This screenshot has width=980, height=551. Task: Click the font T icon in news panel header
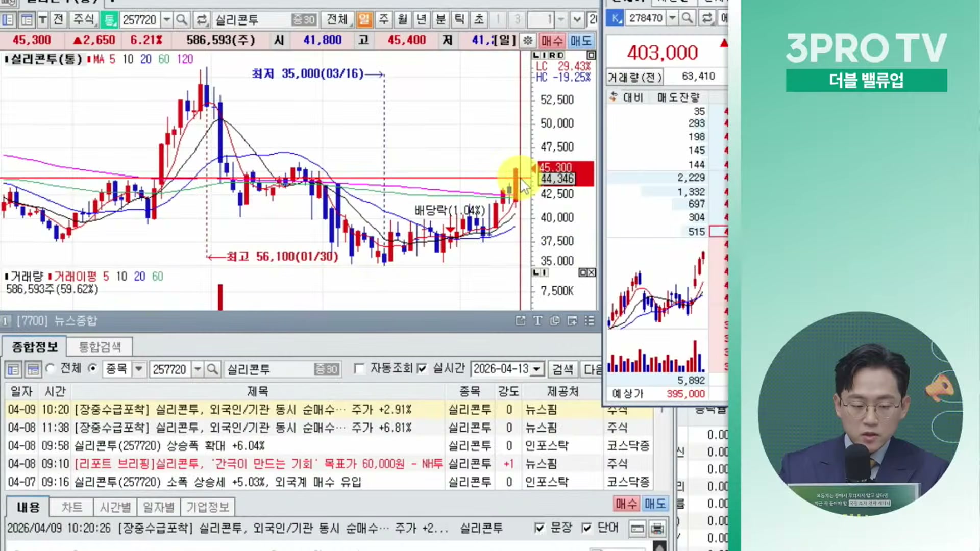click(537, 320)
